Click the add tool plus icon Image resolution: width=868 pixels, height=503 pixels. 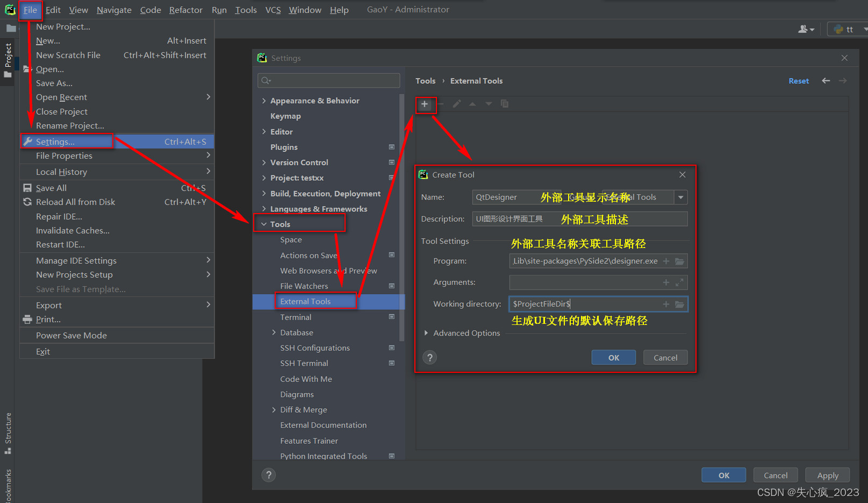[425, 104]
